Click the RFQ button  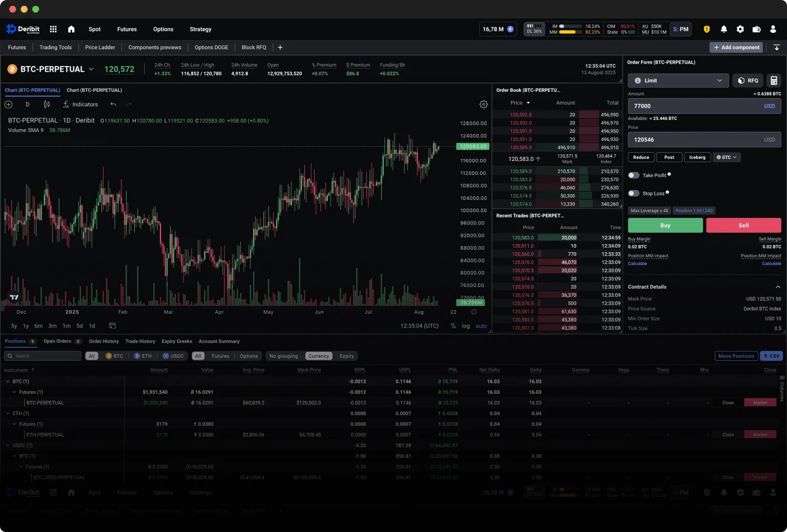pos(748,80)
